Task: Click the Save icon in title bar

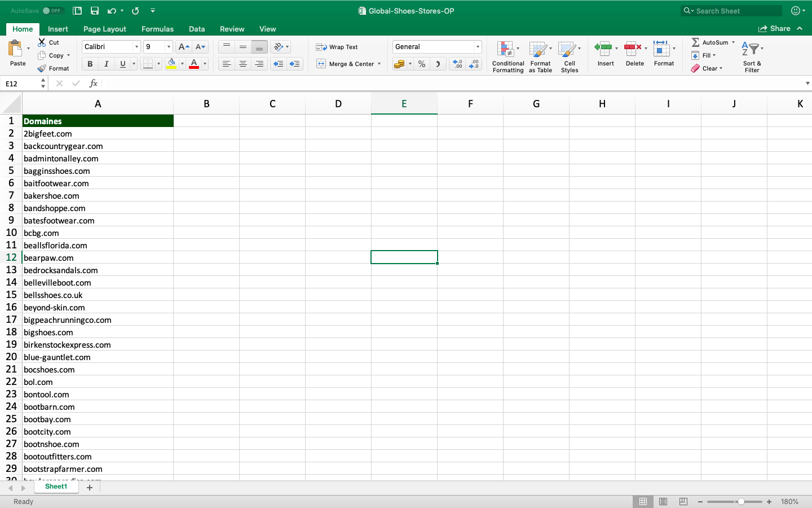Action: pyautogui.click(x=95, y=11)
